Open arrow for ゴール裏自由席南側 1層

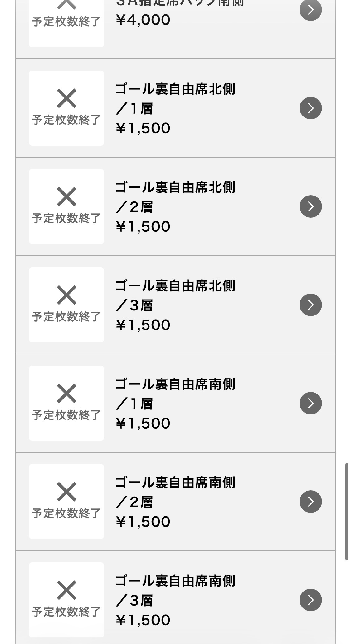pyautogui.click(x=310, y=403)
